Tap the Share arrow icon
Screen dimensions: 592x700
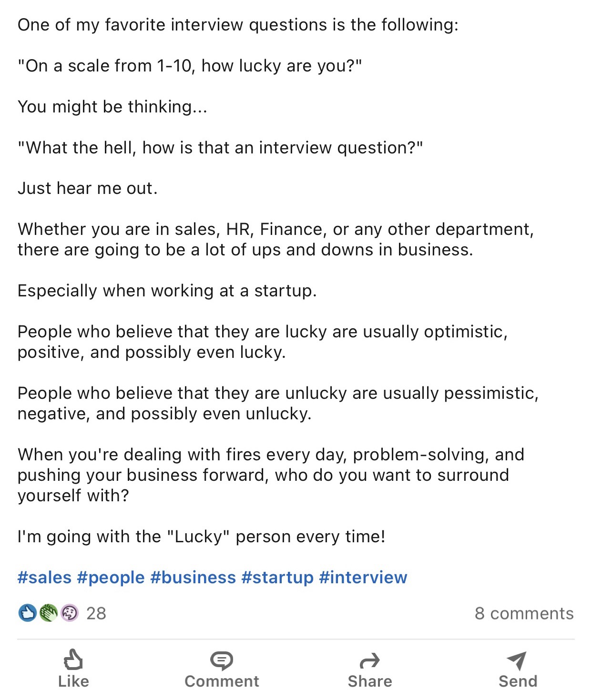[369, 660]
